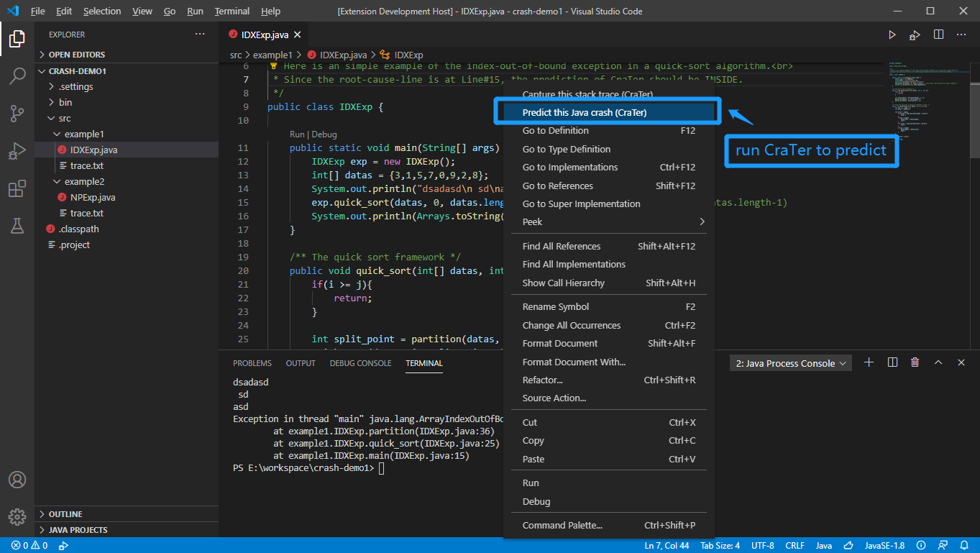The height and width of the screenshot is (553, 980).
Task: Open the Terminal menu
Action: coord(232,12)
